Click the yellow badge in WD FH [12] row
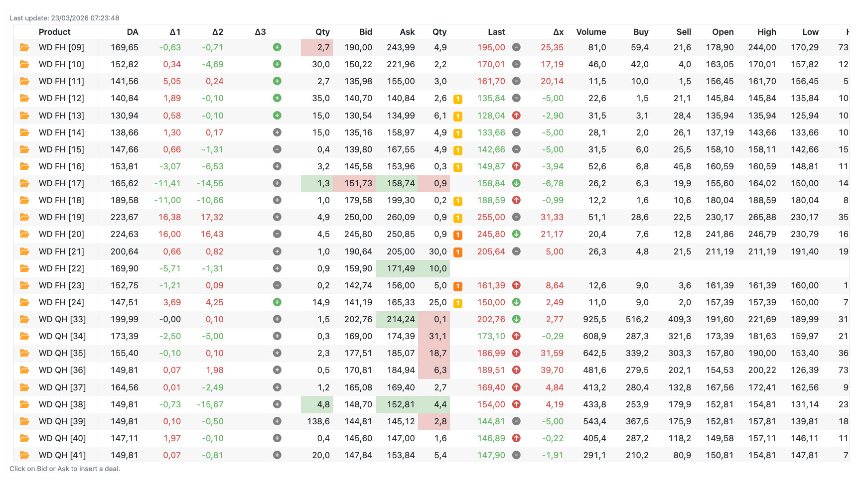Viewport: 868px width, 489px height. point(457,99)
